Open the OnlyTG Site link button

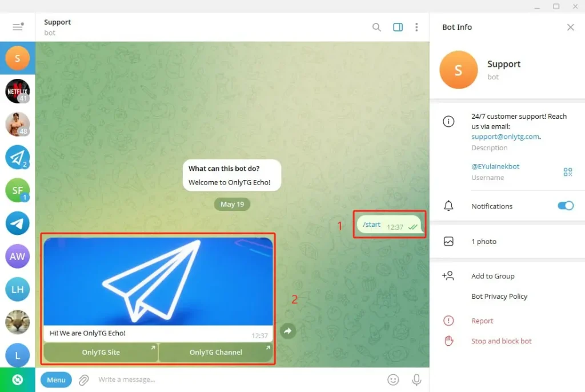100,353
